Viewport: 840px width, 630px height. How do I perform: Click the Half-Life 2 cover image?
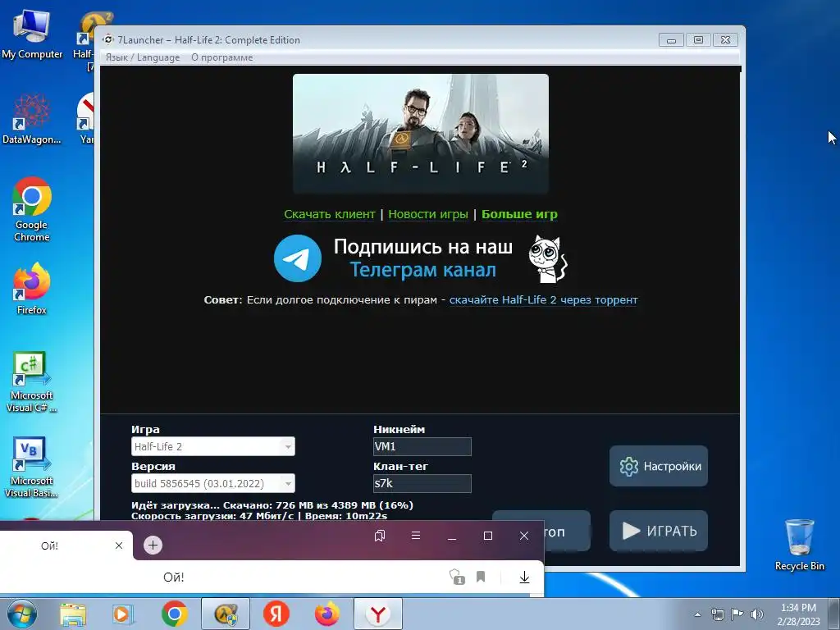pos(421,134)
